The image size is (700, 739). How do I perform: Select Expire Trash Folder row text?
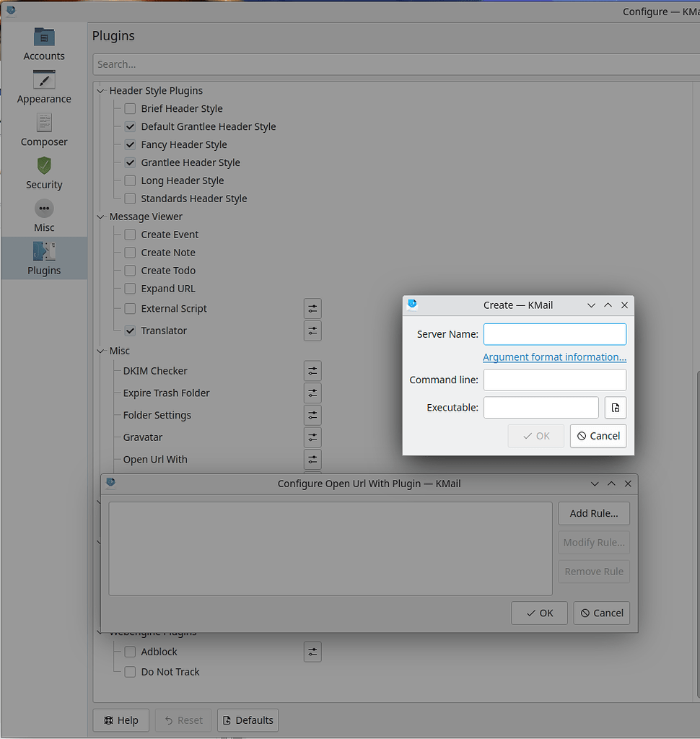[167, 393]
